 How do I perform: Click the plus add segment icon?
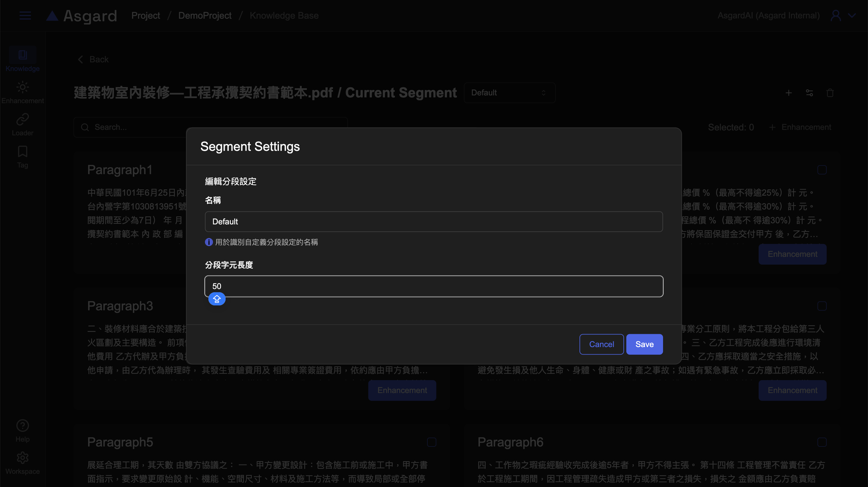point(788,93)
